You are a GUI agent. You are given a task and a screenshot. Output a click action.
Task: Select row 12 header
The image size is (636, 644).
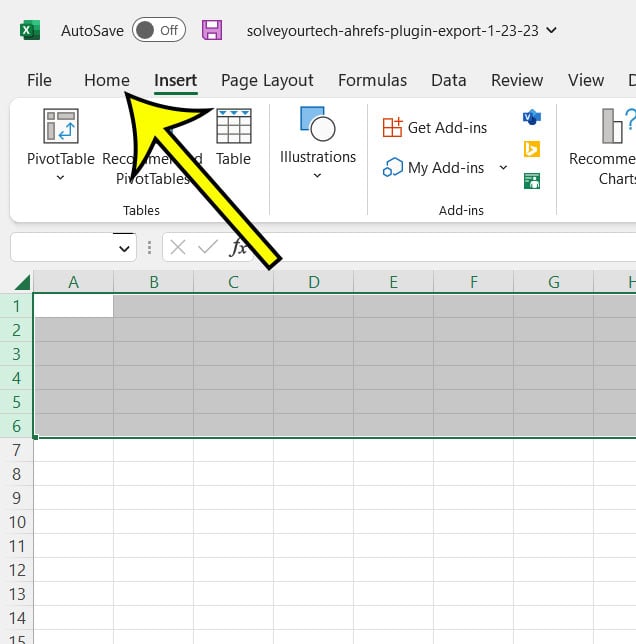point(16,570)
